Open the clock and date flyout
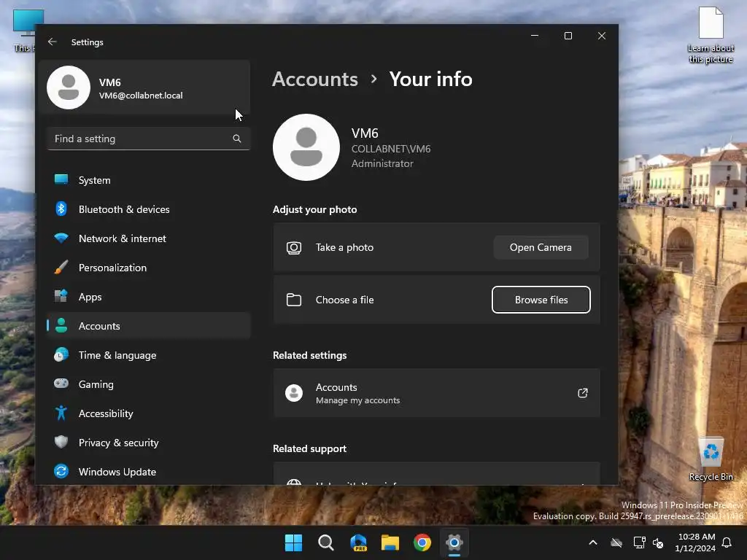 pyautogui.click(x=695, y=542)
